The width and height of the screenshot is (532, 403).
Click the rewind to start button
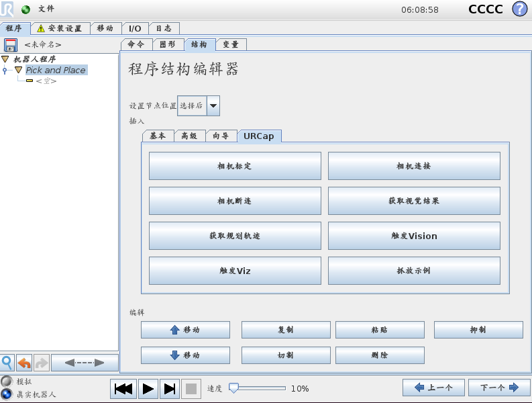(x=123, y=388)
